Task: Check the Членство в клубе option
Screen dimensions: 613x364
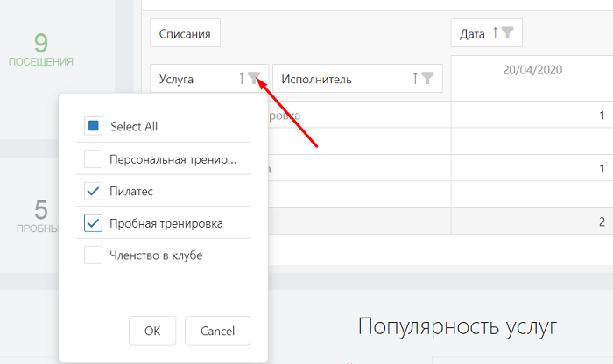Action: tap(93, 255)
